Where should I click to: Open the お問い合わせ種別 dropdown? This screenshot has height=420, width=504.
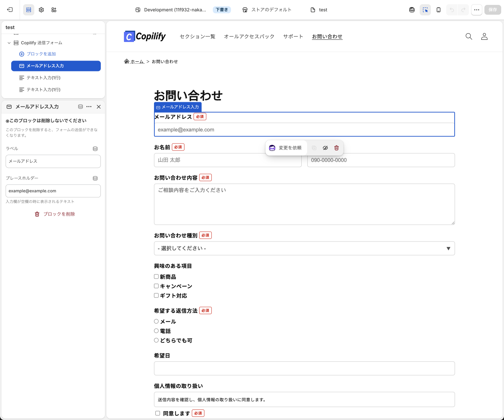pos(304,248)
